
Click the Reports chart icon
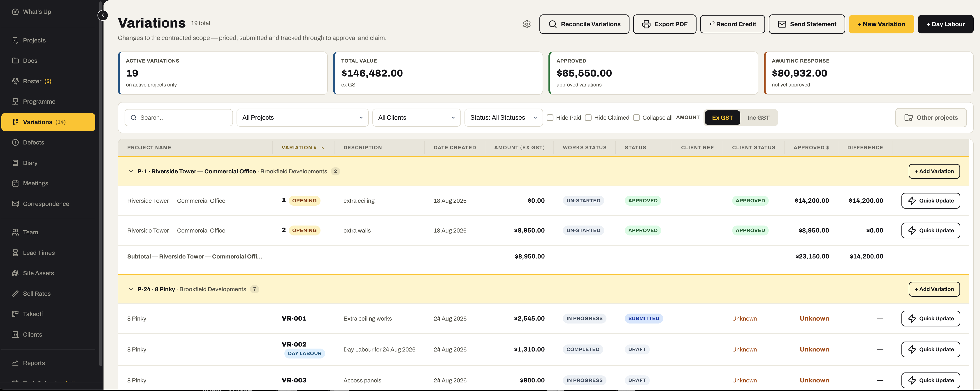15,363
